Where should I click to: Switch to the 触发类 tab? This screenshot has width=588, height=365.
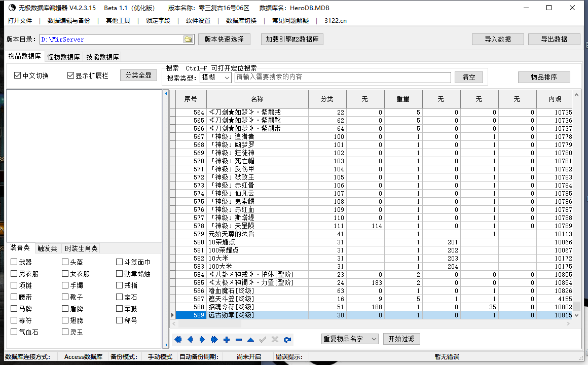coord(47,248)
